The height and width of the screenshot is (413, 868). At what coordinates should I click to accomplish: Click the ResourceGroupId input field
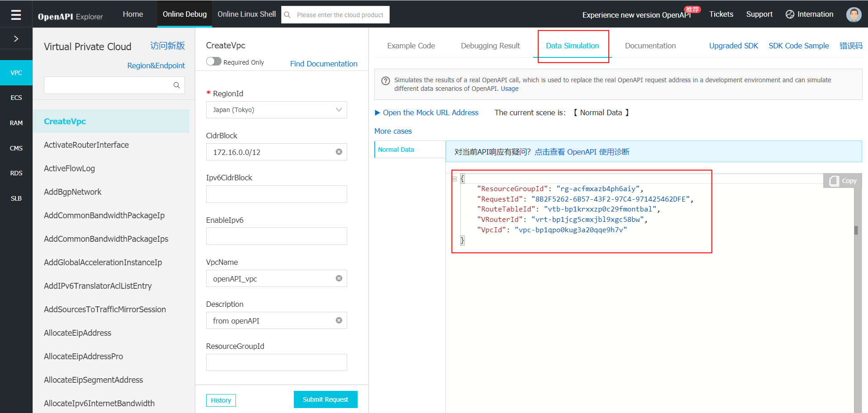[276, 362]
